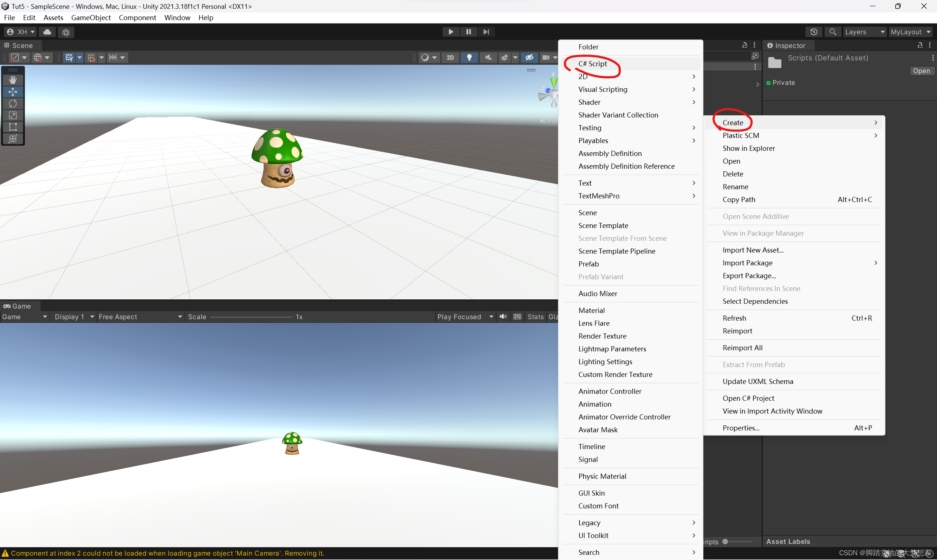Toggle grid visibility in Scene toolbar
Image resolution: width=937 pixels, height=560 pixels.
[69, 57]
